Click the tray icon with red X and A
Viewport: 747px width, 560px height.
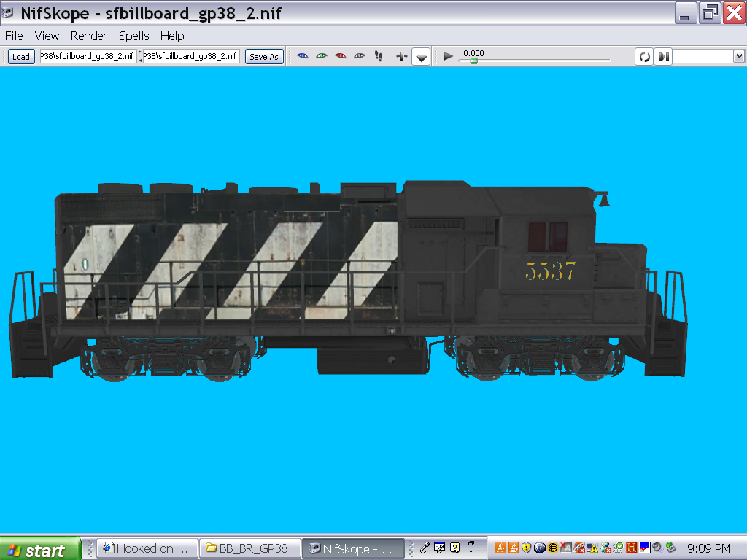[565, 548]
